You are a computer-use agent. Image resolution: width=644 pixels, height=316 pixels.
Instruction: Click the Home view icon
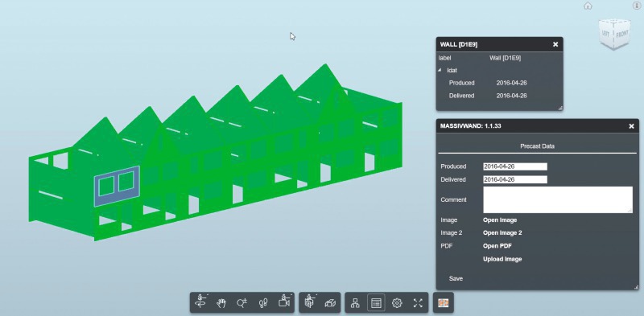(x=588, y=6)
